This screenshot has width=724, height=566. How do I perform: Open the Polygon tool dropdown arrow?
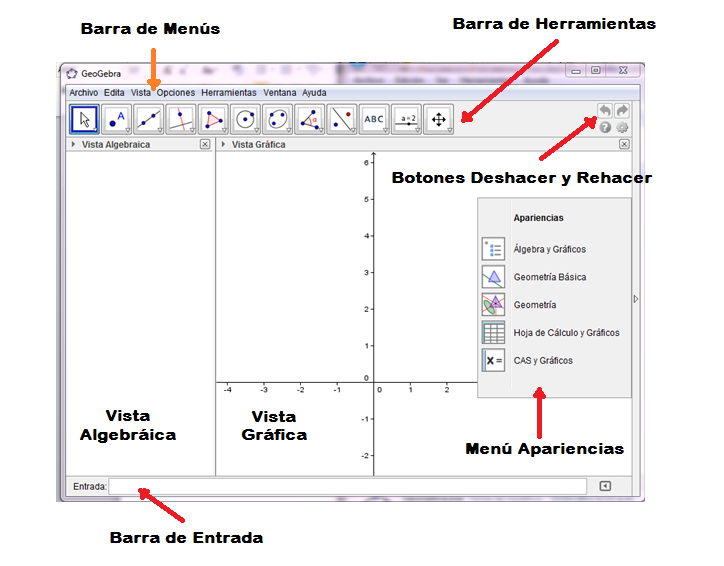(x=225, y=130)
